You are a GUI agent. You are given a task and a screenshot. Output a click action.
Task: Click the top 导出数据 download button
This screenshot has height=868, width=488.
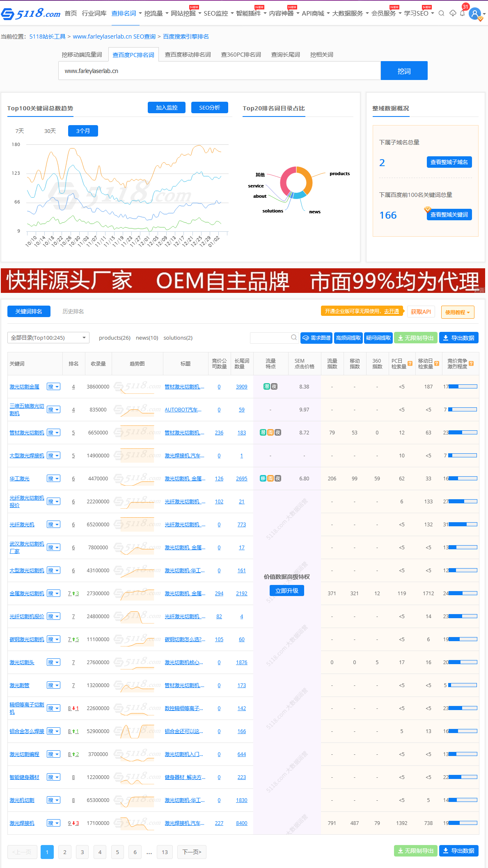point(459,338)
